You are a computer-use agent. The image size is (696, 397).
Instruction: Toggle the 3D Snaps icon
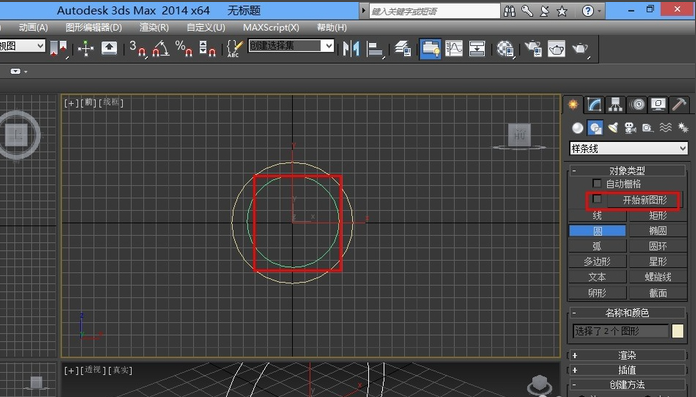137,48
